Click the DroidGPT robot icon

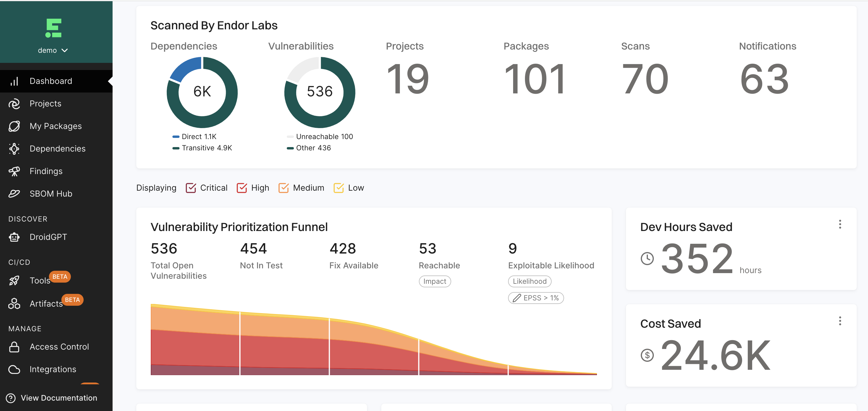click(x=14, y=237)
